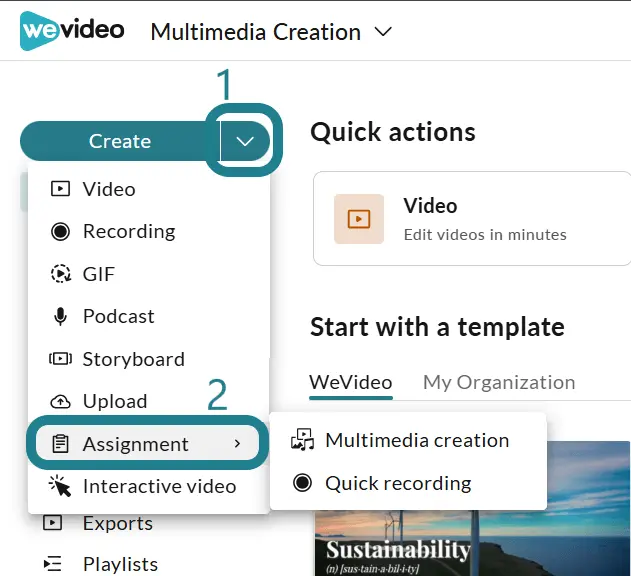Click the GIF icon in the menu
Screen dimensions: 631x576
point(60,274)
